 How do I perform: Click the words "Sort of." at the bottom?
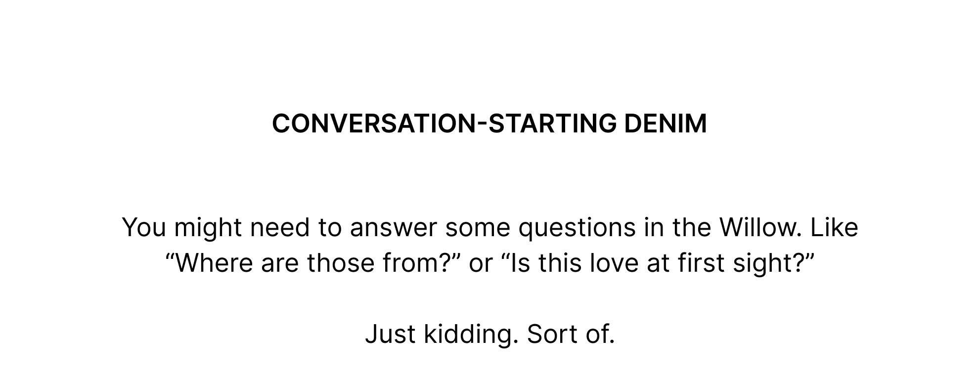click(571, 334)
